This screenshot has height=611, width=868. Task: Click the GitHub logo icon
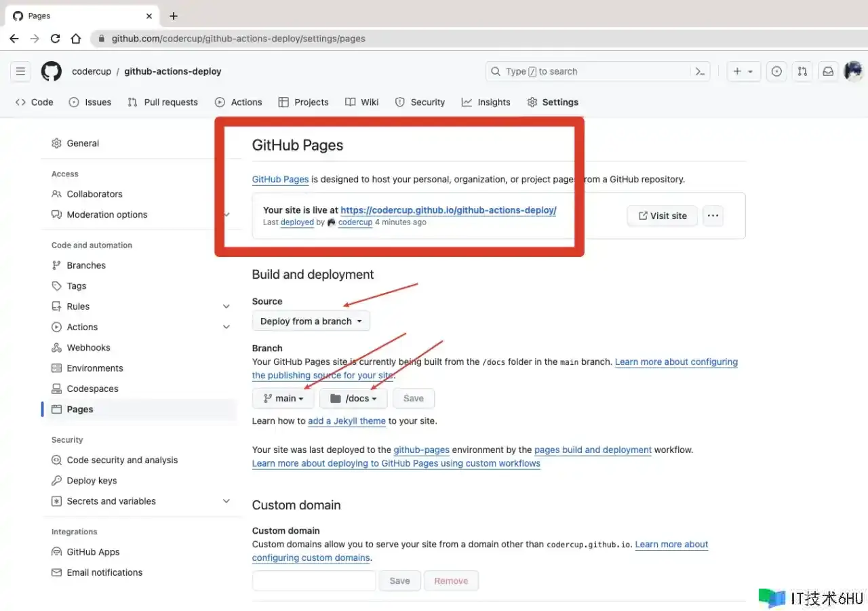52,71
